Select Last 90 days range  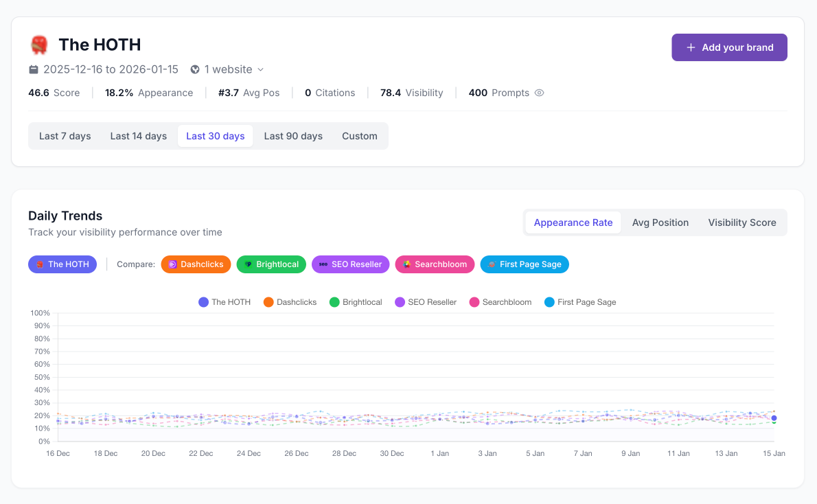(x=293, y=136)
